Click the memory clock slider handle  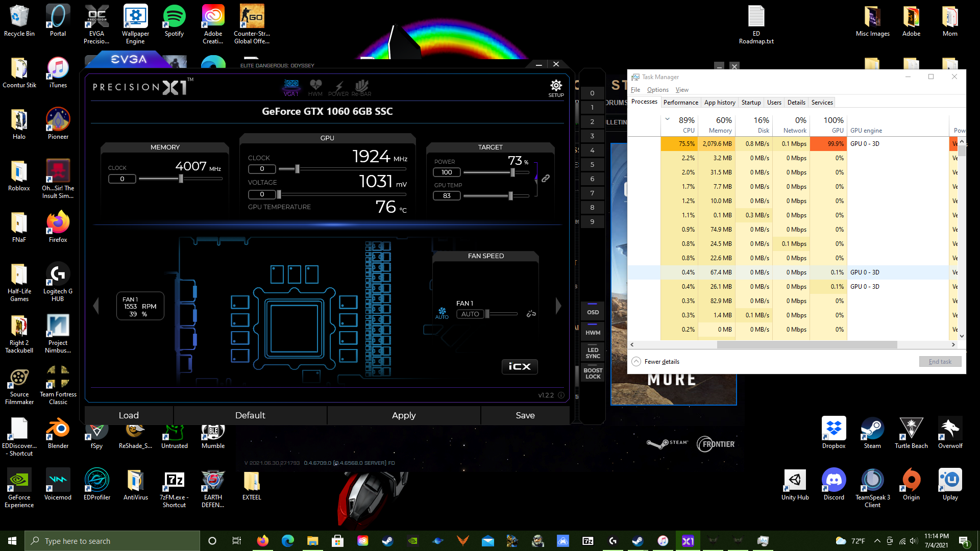[181, 179]
